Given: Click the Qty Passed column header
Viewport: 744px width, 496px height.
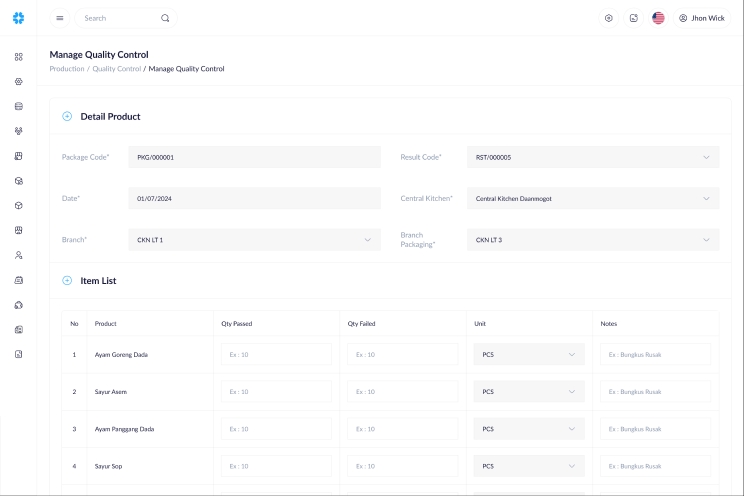Looking at the screenshot, I should [x=237, y=324].
